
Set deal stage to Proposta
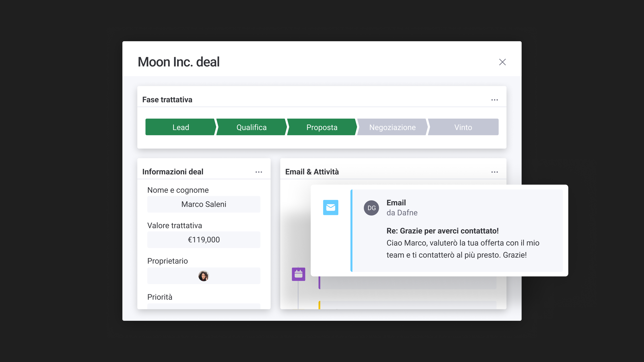322,127
